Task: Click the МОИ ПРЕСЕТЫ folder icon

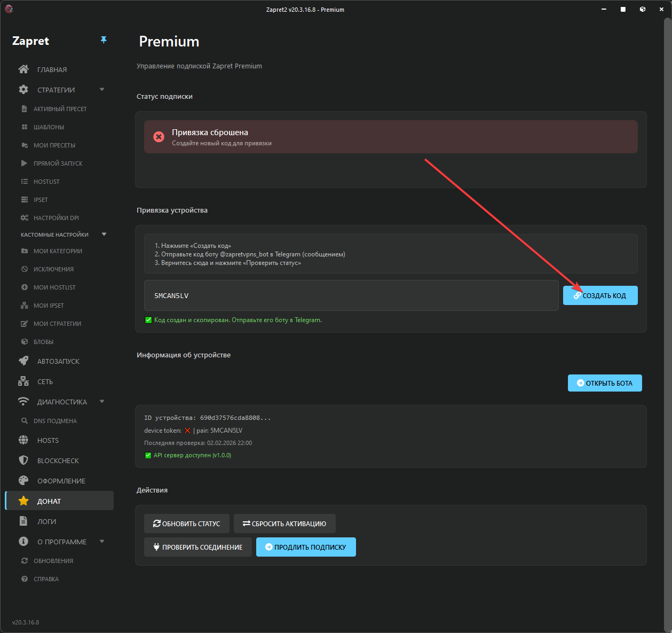Action: pyautogui.click(x=24, y=145)
